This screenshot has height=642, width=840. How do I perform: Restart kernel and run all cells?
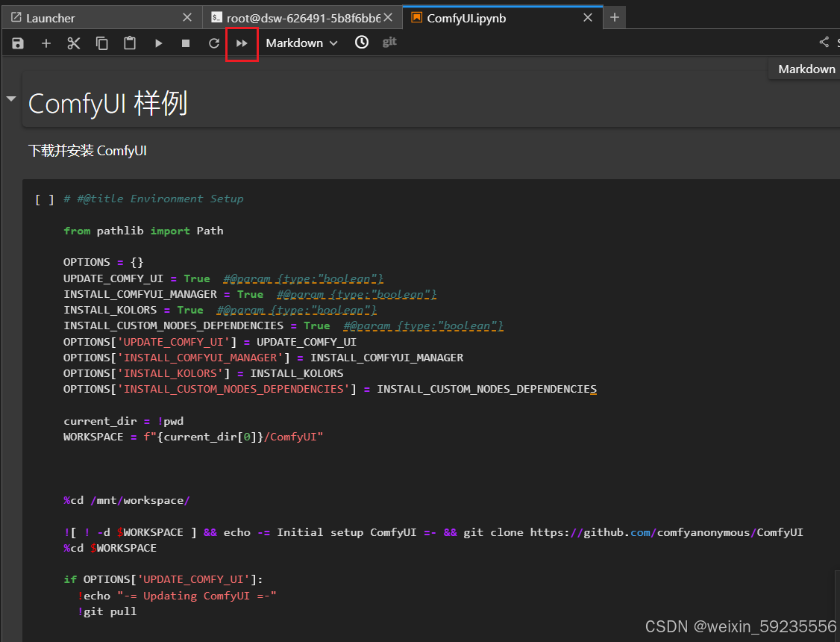pos(242,43)
